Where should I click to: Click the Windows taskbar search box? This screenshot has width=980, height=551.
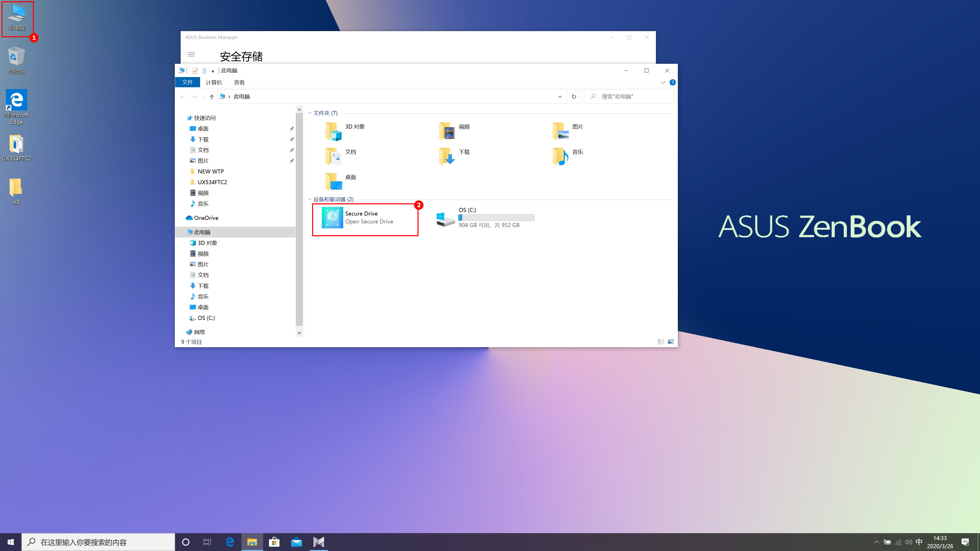point(98,542)
